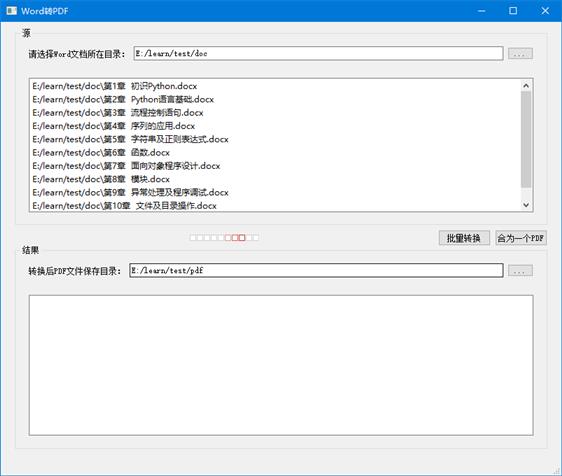The image size is (562, 476).
Task: Select 第5章 字符串及正则表达式.docx entry
Action: (130, 139)
